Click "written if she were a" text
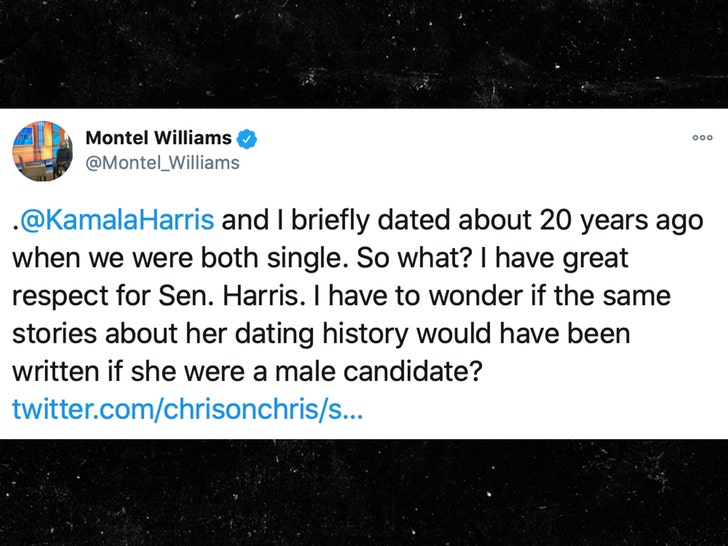This screenshot has width=728, height=546. click(x=139, y=371)
